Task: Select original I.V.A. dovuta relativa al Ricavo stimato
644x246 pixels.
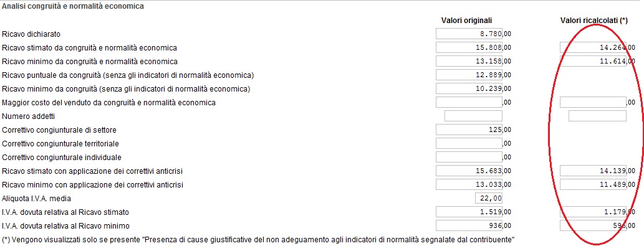Action: pyautogui.click(x=469, y=212)
